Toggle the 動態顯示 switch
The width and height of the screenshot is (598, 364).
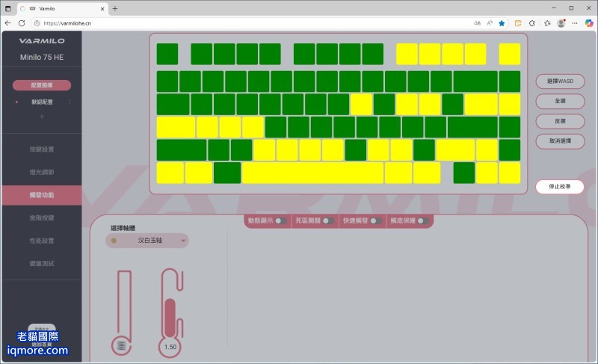click(281, 220)
